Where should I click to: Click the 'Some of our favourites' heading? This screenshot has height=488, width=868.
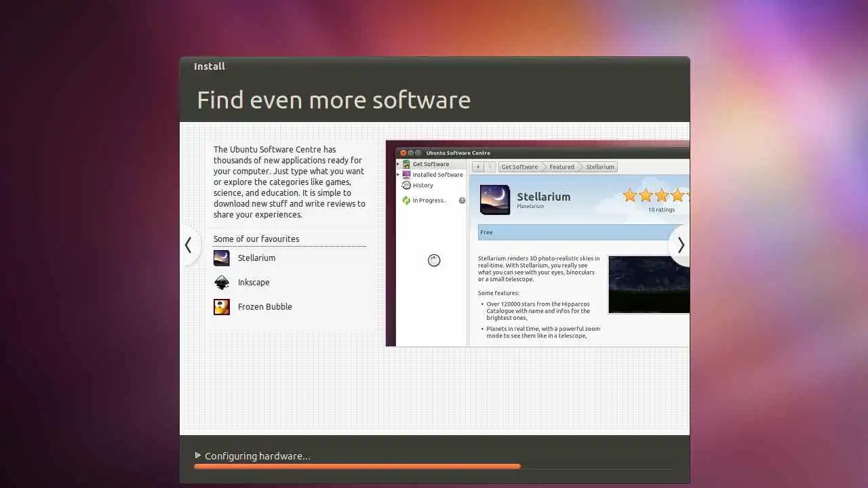pyautogui.click(x=256, y=239)
